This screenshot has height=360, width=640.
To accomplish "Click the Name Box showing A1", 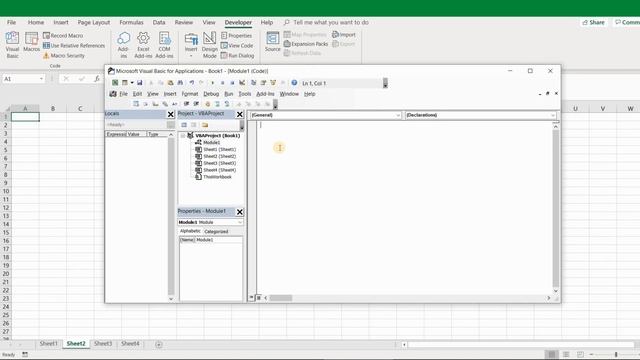I will [20, 79].
